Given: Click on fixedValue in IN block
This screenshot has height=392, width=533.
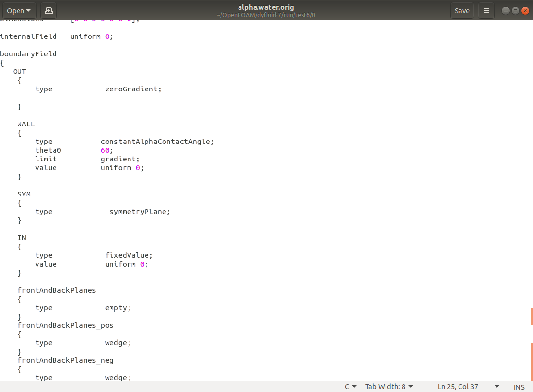Looking at the screenshot, I should click(128, 255).
